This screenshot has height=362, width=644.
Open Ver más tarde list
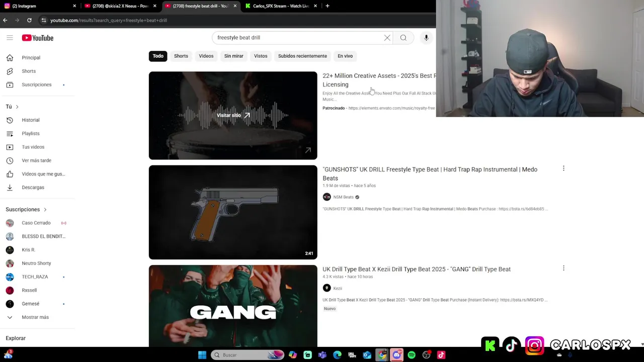click(38, 160)
